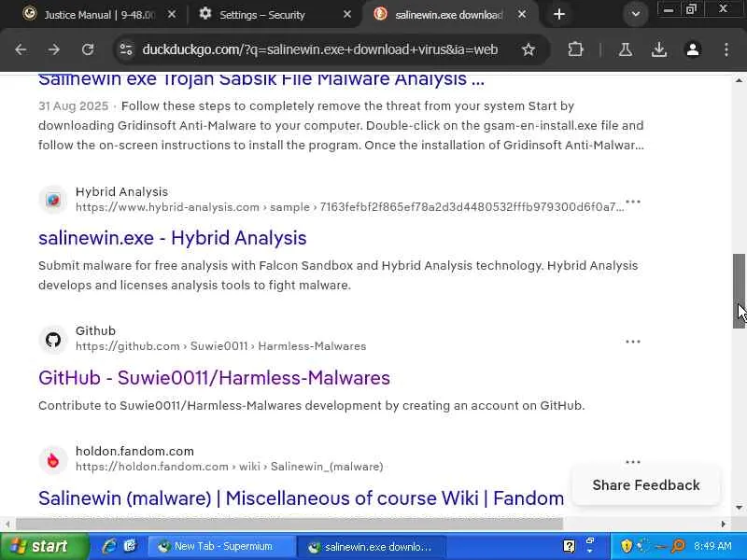
Task: Open more options for holdon.fandom.com result
Action: (x=633, y=461)
